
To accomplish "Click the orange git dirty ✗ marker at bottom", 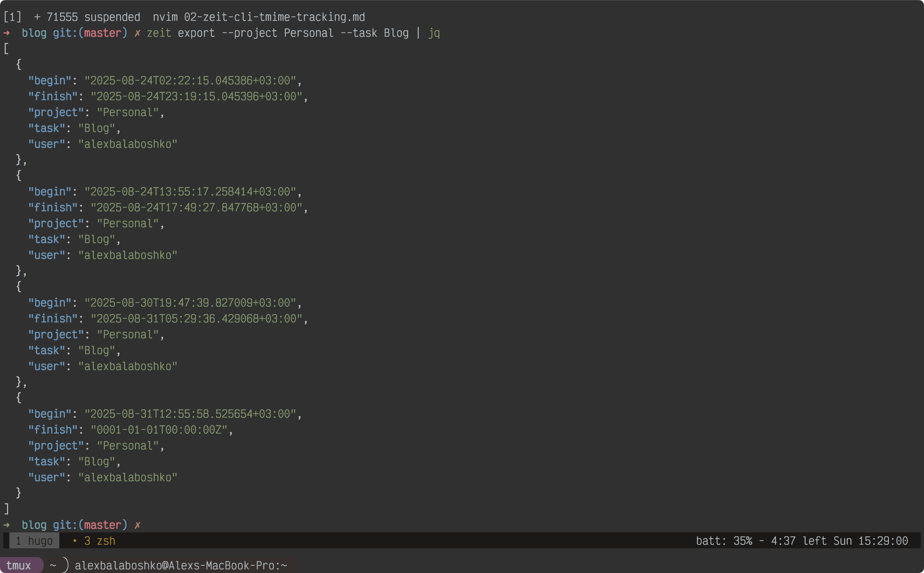I will tap(138, 525).
